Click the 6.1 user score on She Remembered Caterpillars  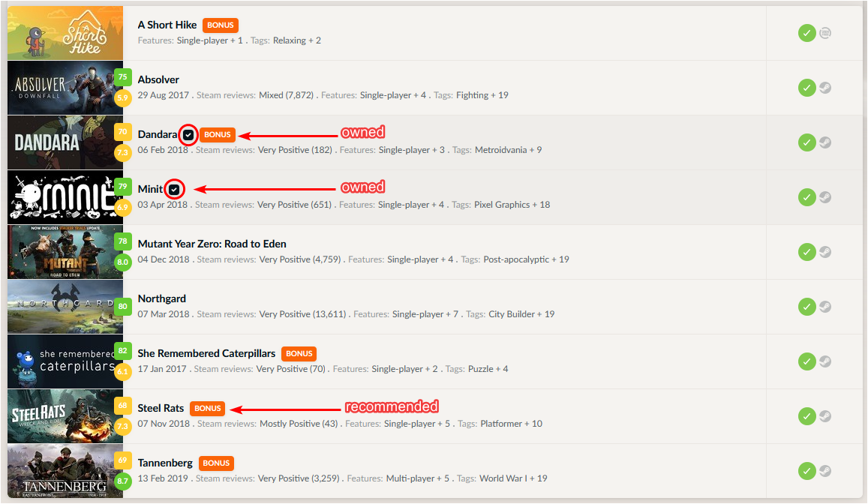click(x=123, y=372)
